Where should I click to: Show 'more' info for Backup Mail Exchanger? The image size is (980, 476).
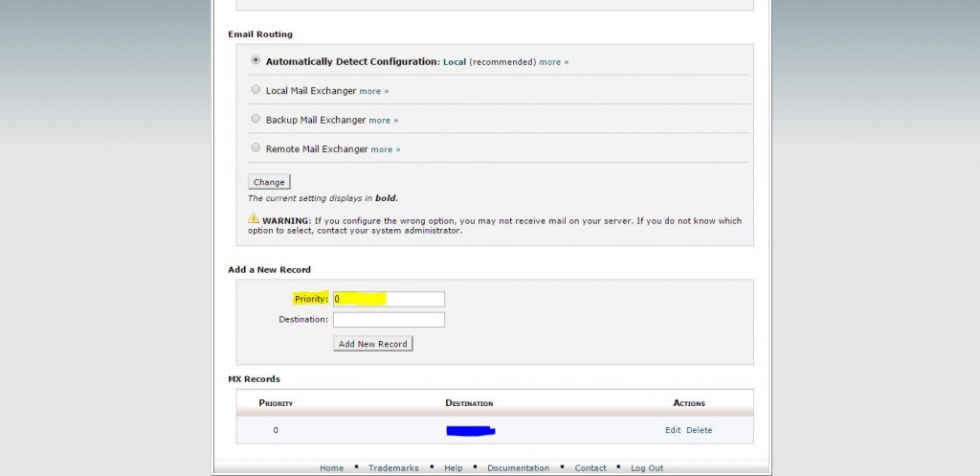(x=383, y=121)
